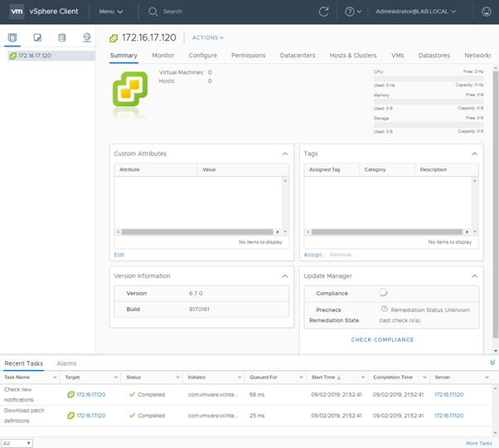Screen dimensions: 499x448
Task: Open the Status column filter dropdown
Action: (x=178, y=377)
